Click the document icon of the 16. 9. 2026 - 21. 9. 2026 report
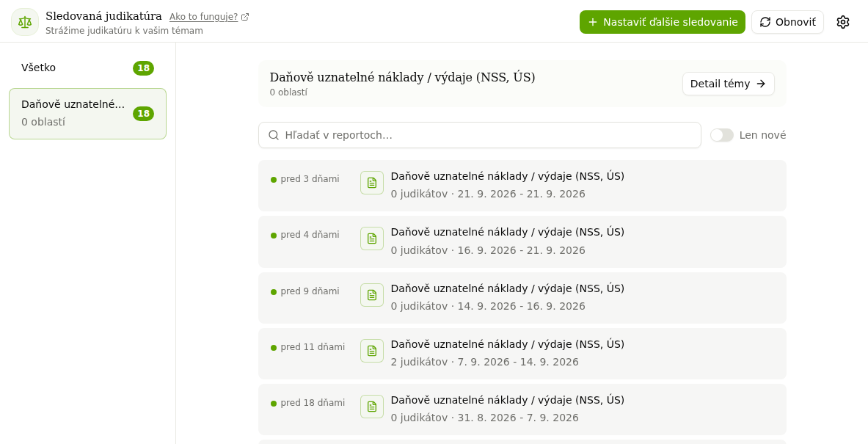This screenshot has height=444, width=868. click(372, 239)
